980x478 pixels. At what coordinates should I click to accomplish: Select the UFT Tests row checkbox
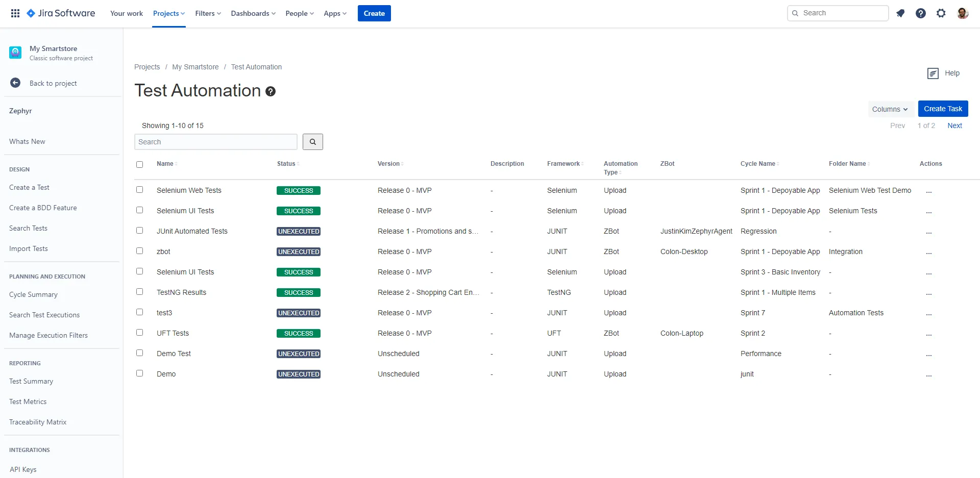tap(139, 333)
